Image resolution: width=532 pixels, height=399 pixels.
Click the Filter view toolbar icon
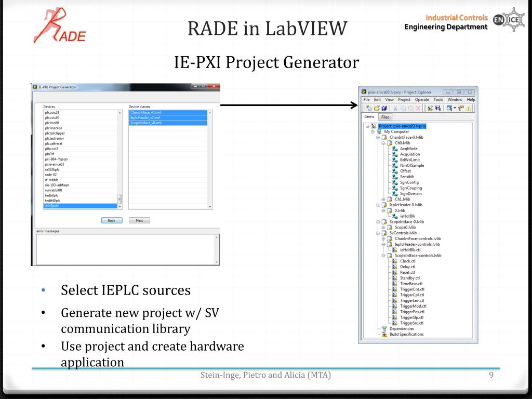[449, 108]
